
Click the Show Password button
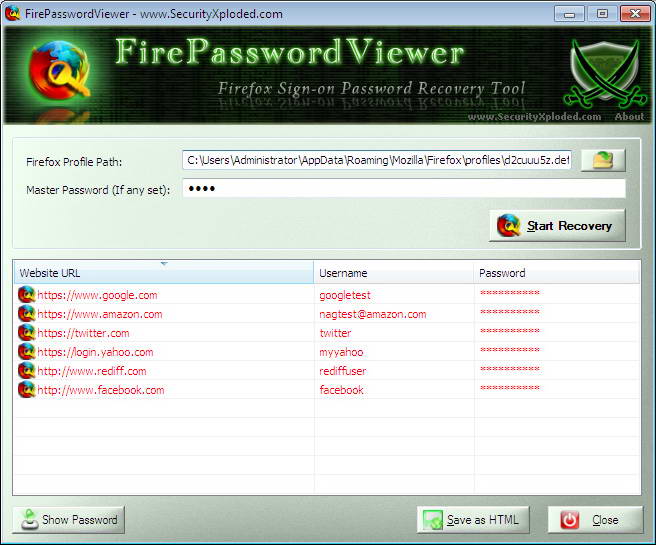point(69,520)
